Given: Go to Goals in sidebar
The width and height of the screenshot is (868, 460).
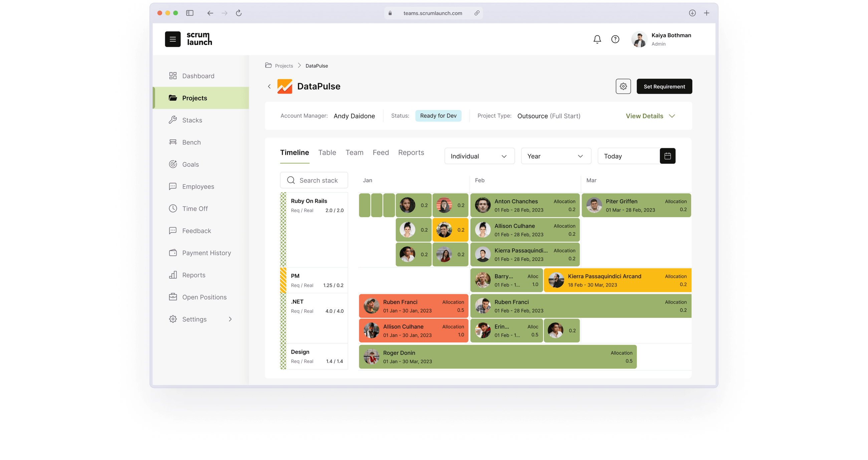Looking at the screenshot, I should tap(190, 164).
